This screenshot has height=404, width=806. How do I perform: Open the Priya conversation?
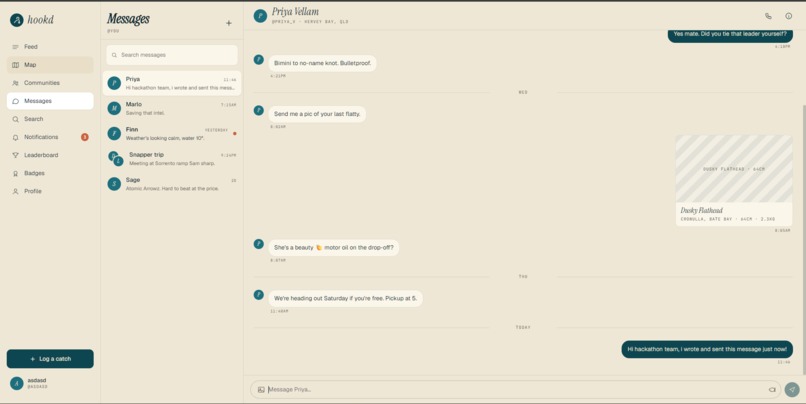pos(172,83)
